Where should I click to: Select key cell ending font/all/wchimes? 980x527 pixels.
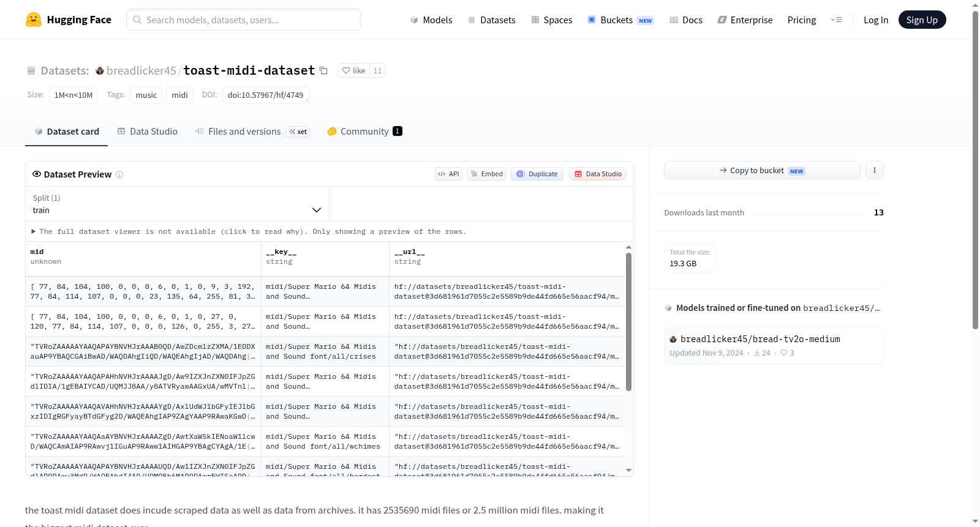[325, 441]
